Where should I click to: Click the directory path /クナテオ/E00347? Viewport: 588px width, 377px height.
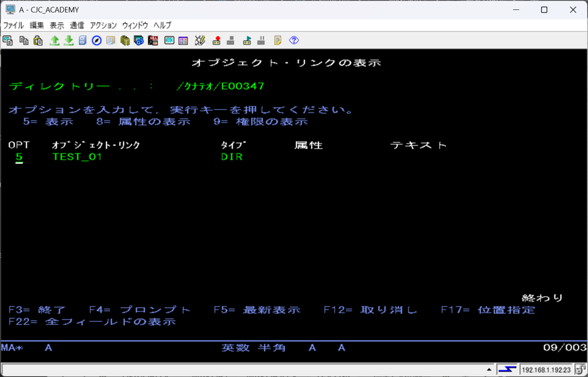coord(220,86)
